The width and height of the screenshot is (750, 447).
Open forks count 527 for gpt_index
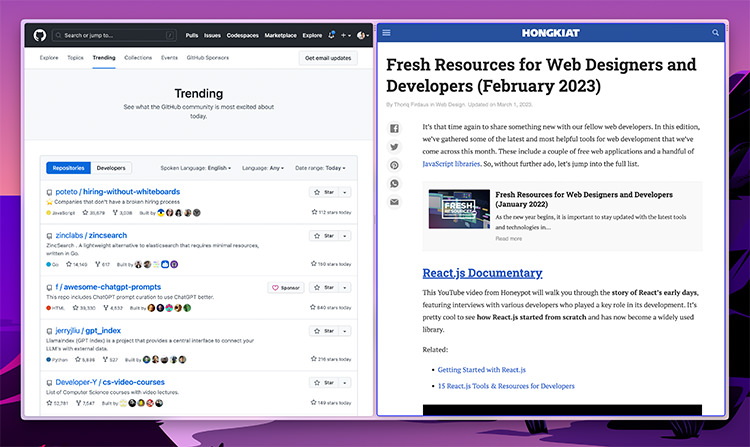110,360
